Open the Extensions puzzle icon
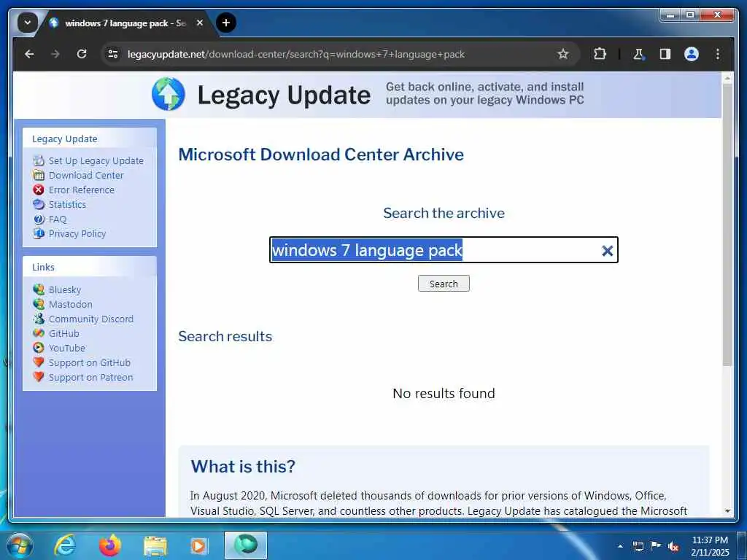The width and height of the screenshot is (747, 560). click(x=600, y=54)
